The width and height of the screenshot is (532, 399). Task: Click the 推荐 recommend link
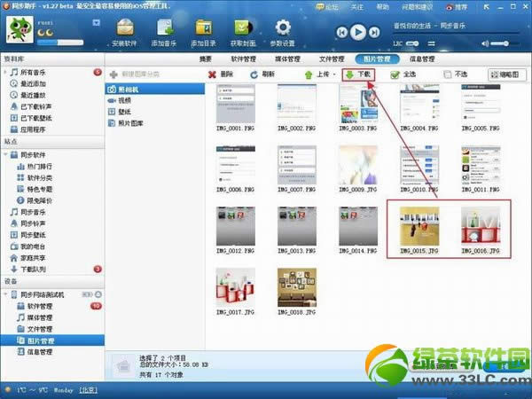click(457, 7)
